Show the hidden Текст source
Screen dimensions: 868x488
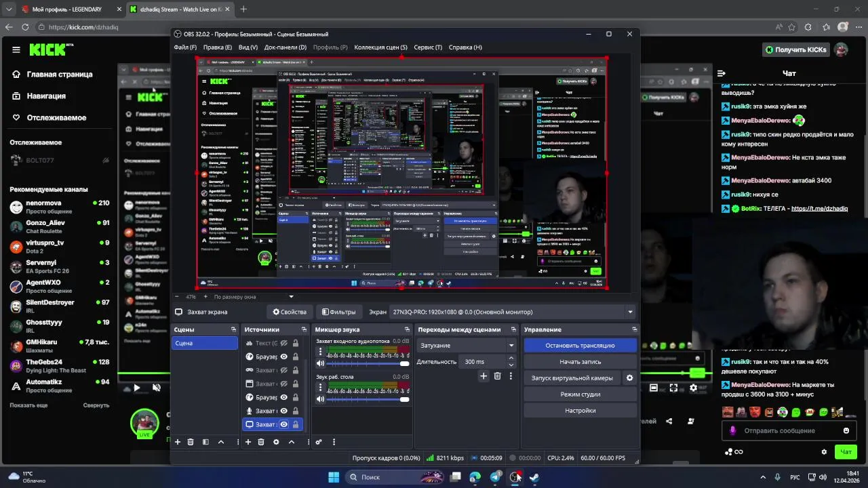[284, 343]
